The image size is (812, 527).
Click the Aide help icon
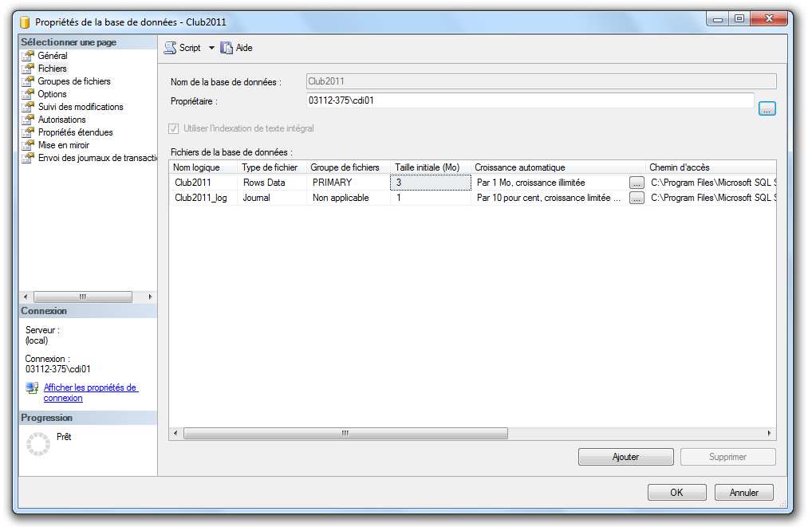coord(227,48)
